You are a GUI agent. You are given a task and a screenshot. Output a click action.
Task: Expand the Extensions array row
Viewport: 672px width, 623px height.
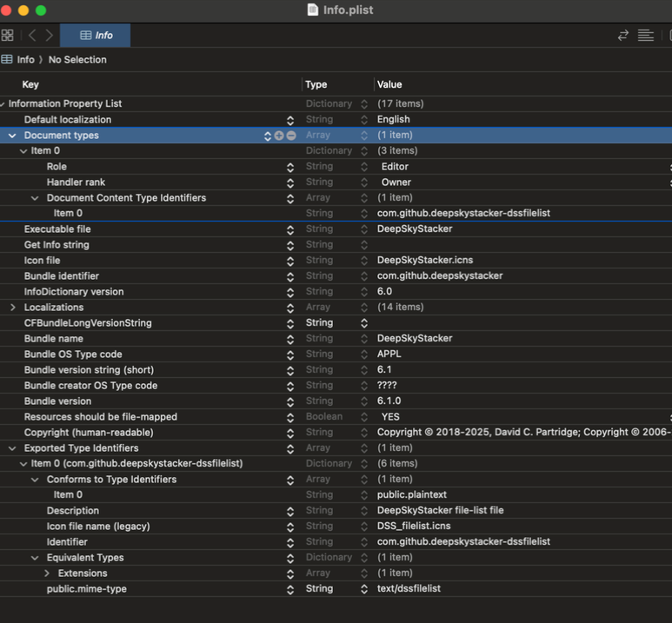coord(47,573)
